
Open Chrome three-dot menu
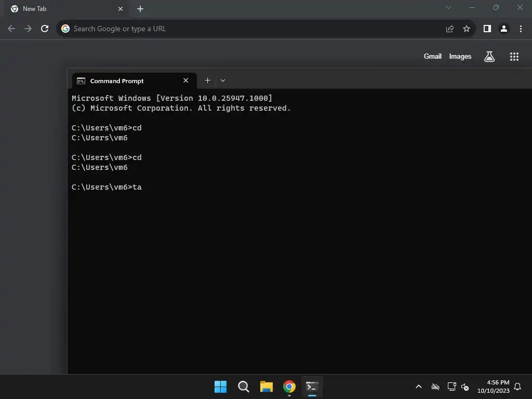(521, 29)
